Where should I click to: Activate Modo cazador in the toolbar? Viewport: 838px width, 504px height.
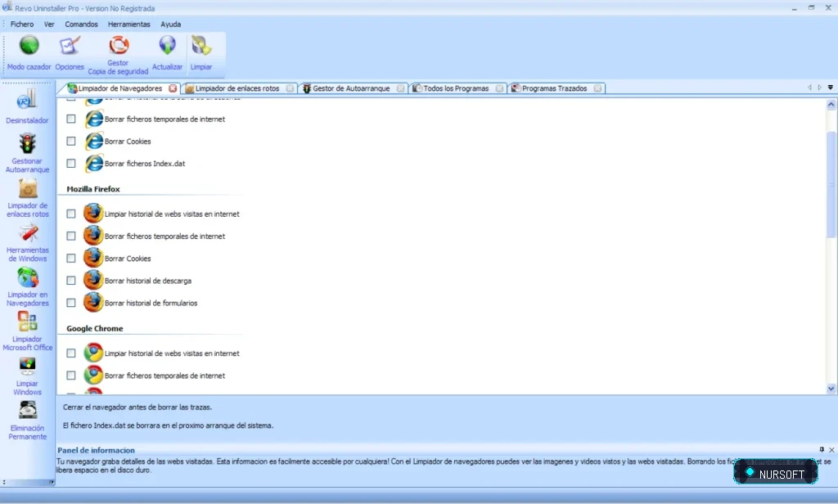pos(29,53)
